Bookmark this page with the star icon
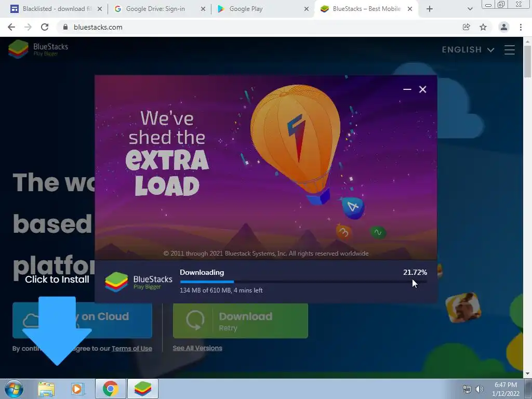 pyautogui.click(x=483, y=27)
